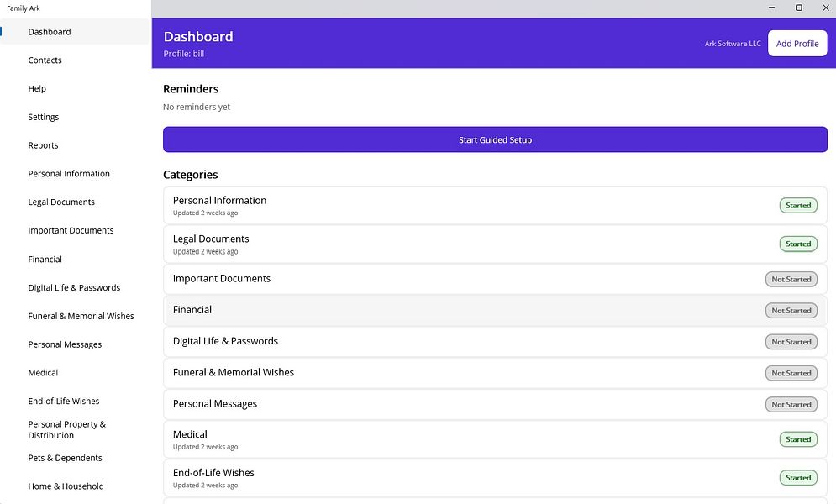Click the Personal Messages Not Started badge
This screenshot has width=836, height=504.
(791, 404)
